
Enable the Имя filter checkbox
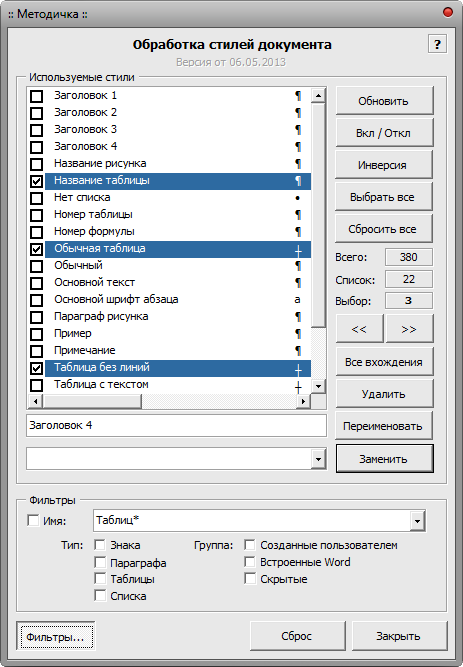[33, 520]
